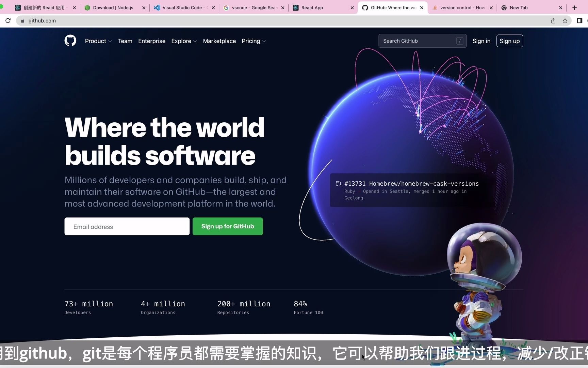
Task: Click the GitHub Octocat logo in header
Action: [70, 41]
